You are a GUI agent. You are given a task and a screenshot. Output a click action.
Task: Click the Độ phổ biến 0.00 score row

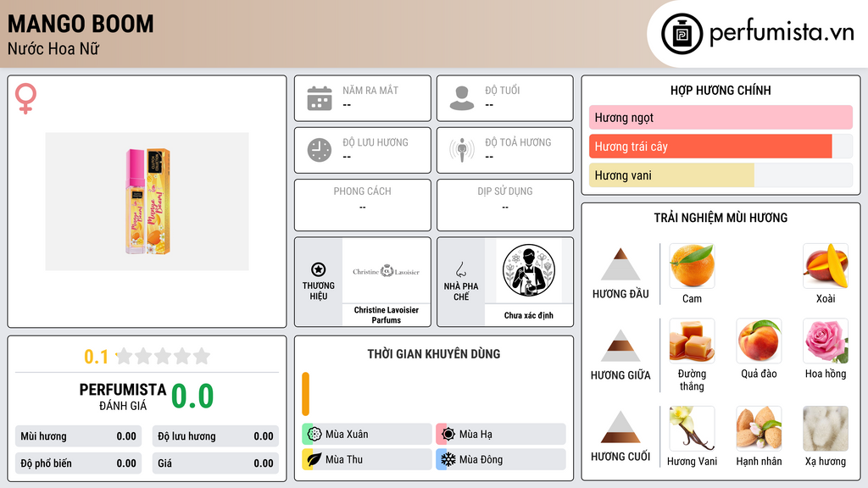click(x=78, y=463)
